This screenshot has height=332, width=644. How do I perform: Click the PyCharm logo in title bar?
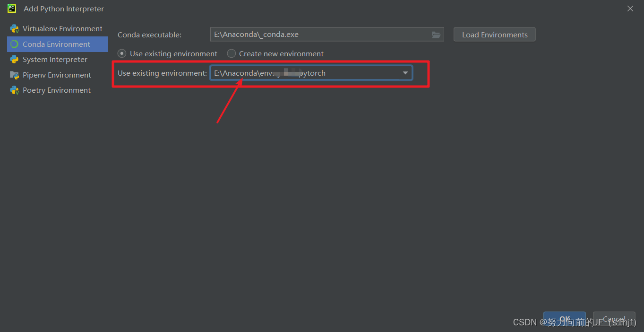click(x=12, y=9)
